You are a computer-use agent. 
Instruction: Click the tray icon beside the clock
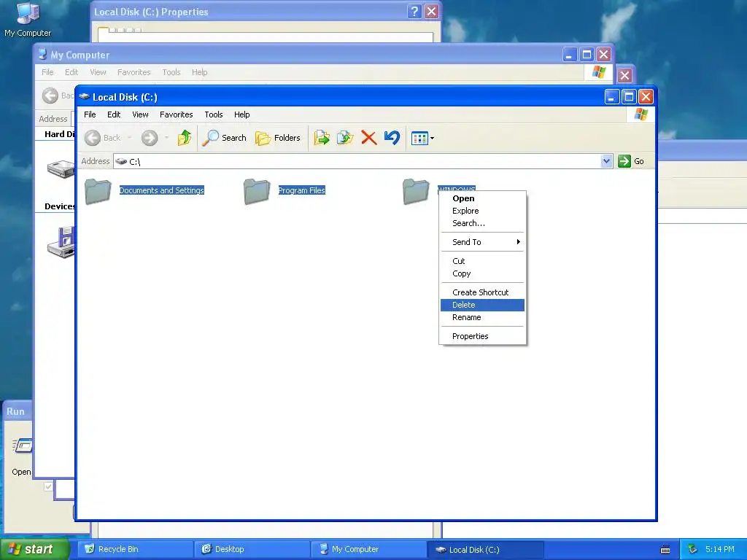point(693,550)
